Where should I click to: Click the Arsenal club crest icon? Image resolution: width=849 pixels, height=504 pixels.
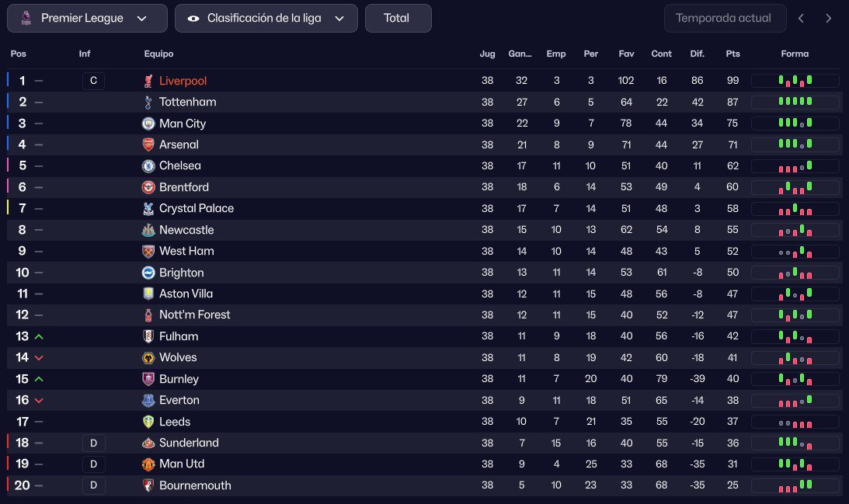(x=148, y=144)
